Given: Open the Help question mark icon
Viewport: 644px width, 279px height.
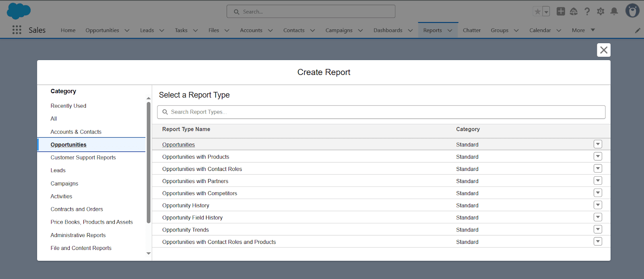Looking at the screenshot, I should (x=587, y=11).
